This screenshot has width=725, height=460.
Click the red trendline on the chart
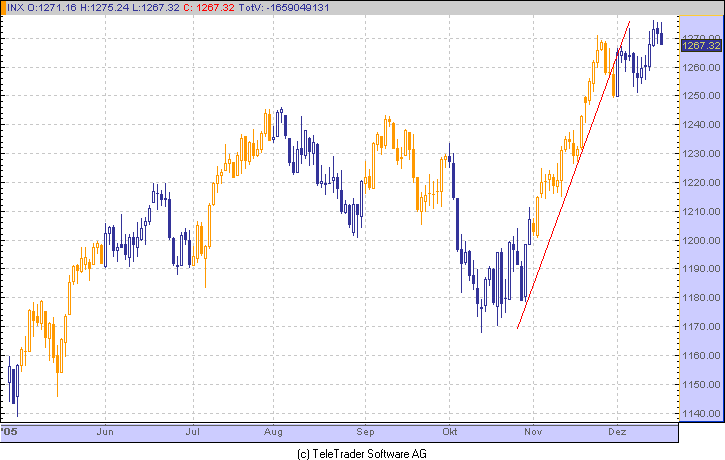click(x=573, y=175)
